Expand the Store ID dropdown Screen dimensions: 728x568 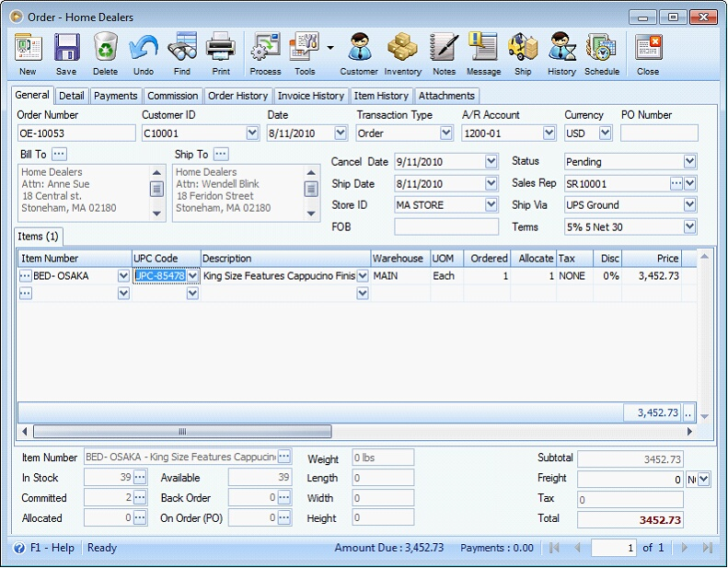click(491, 204)
